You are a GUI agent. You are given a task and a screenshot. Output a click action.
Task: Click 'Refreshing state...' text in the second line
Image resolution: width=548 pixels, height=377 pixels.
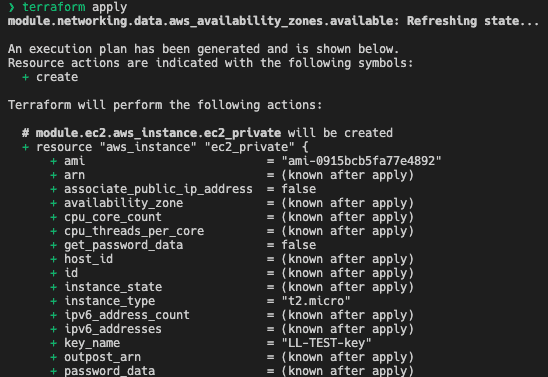point(473,21)
